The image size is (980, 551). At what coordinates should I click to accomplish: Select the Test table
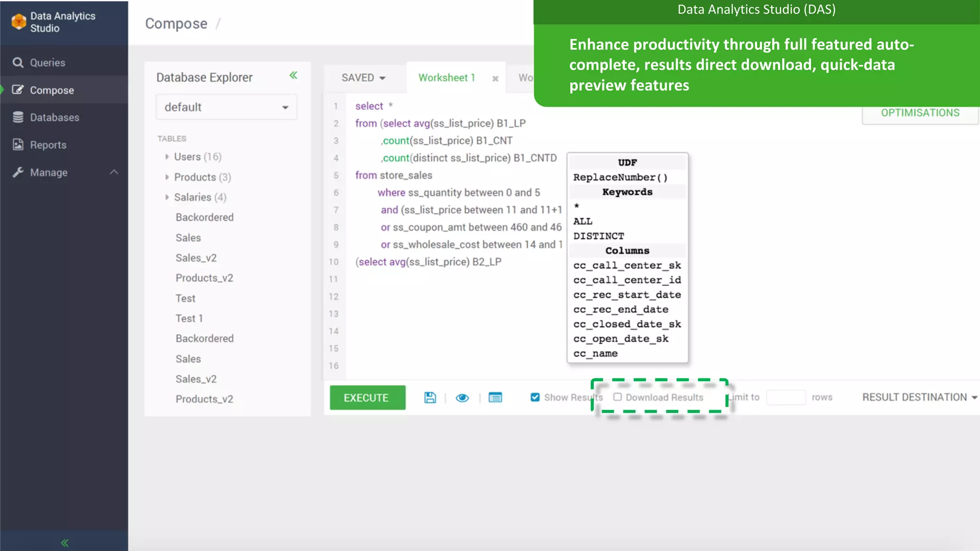coord(185,298)
